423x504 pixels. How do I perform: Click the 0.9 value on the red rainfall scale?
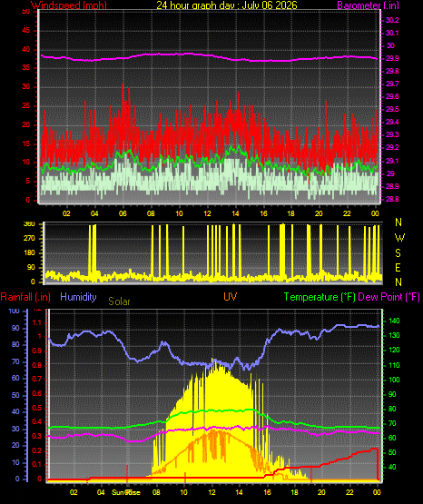[37, 351]
